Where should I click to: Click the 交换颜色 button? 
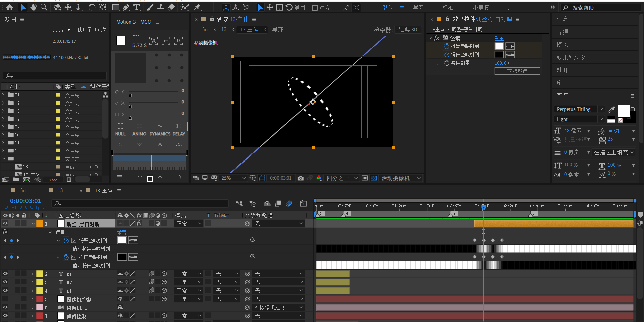point(517,71)
